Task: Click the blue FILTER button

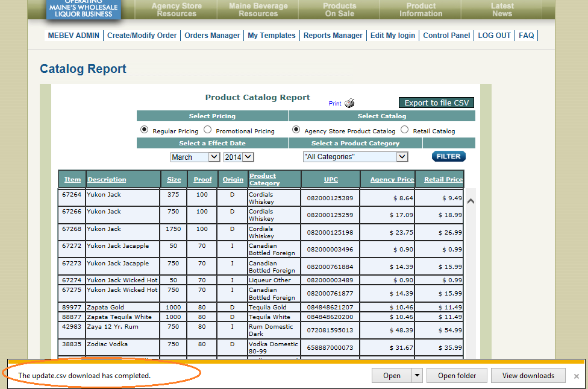Action: (x=448, y=157)
